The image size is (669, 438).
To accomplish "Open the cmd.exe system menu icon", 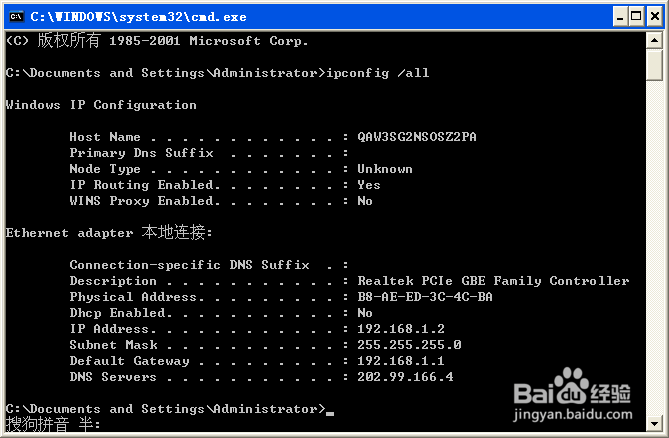I will click(17, 17).
